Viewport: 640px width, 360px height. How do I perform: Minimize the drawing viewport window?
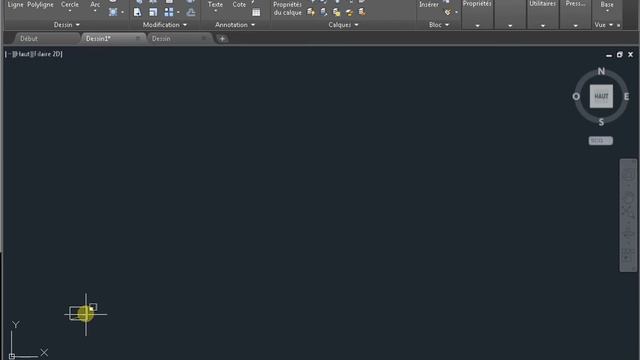pyautogui.click(x=609, y=55)
